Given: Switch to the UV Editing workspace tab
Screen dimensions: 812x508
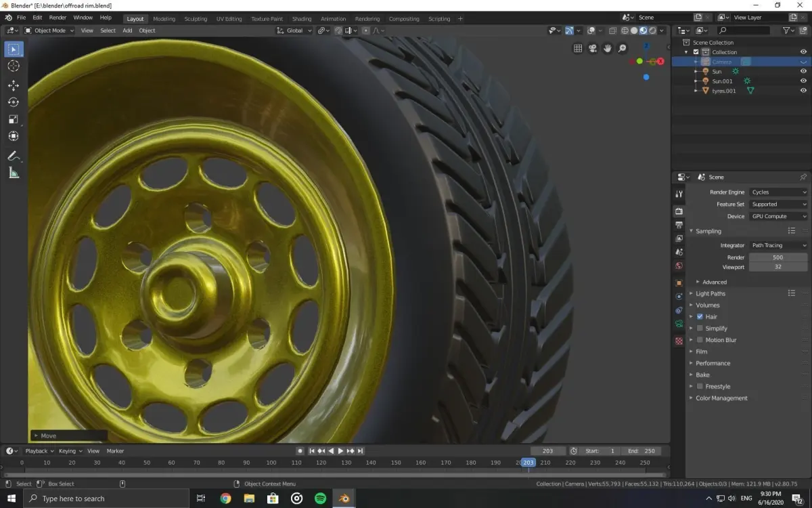Looking at the screenshot, I should click(x=229, y=19).
